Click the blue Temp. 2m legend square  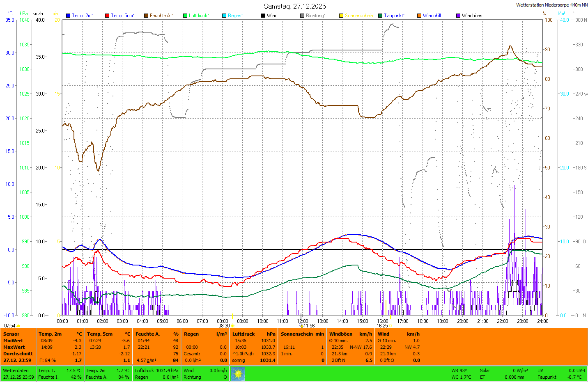[68, 16]
